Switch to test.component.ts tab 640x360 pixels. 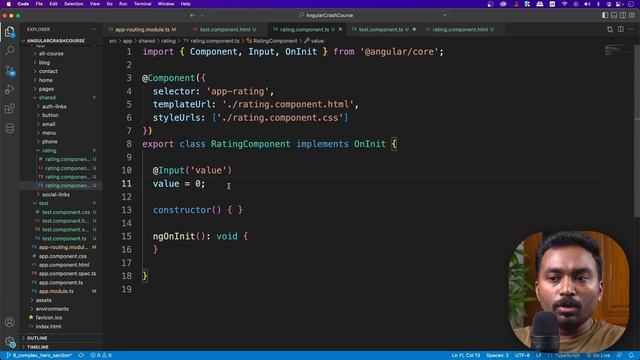pyautogui.click(x=383, y=29)
